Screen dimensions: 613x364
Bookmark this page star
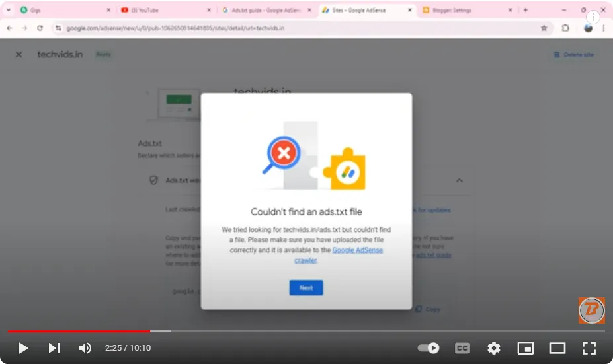[x=544, y=28]
